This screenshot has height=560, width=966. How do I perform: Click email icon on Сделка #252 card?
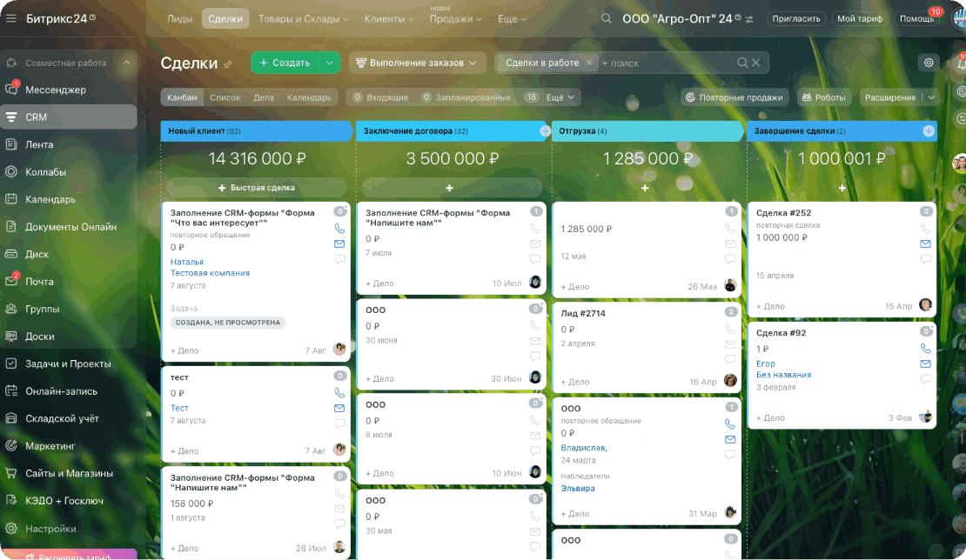925,243
